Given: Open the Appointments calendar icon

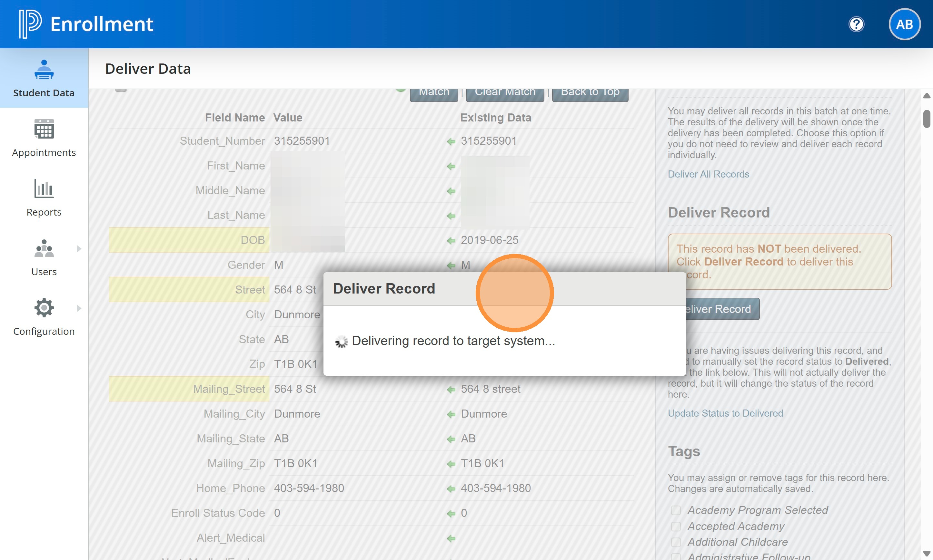Looking at the screenshot, I should (x=44, y=130).
